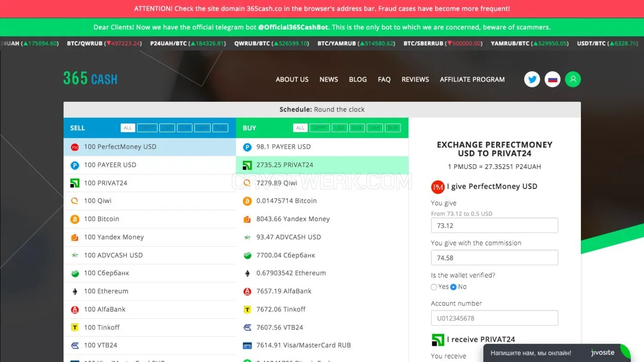The image size is (644, 362).
Task: Switch language with the Russian flag icon
Action: pos(552,79)
